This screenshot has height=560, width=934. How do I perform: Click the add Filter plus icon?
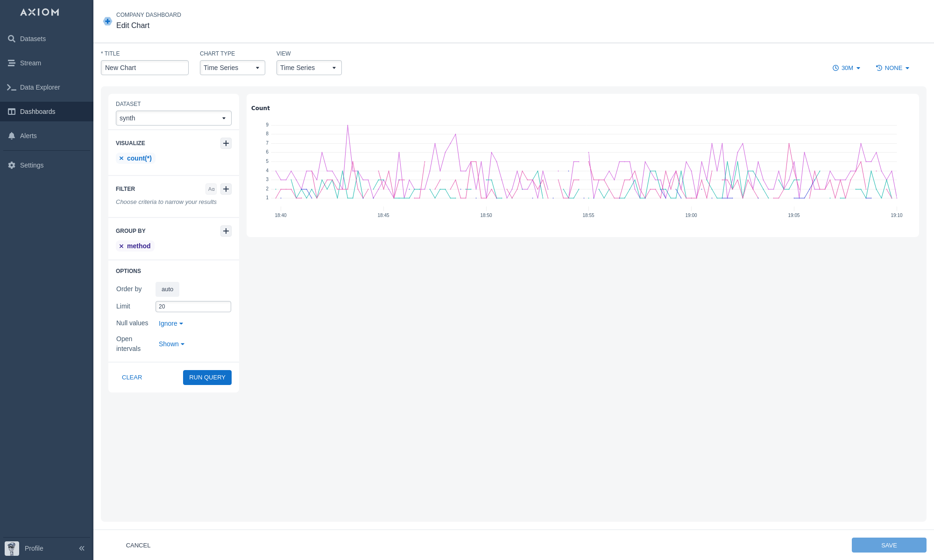pos(226,189)
